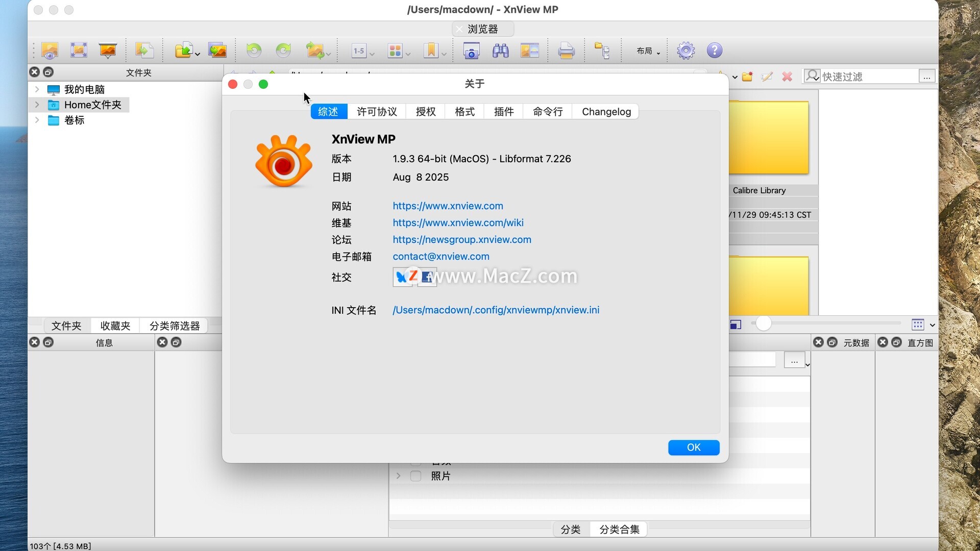
Task: Float the 信息 panel
Action: pyautogui.click(x=48, y=342)
